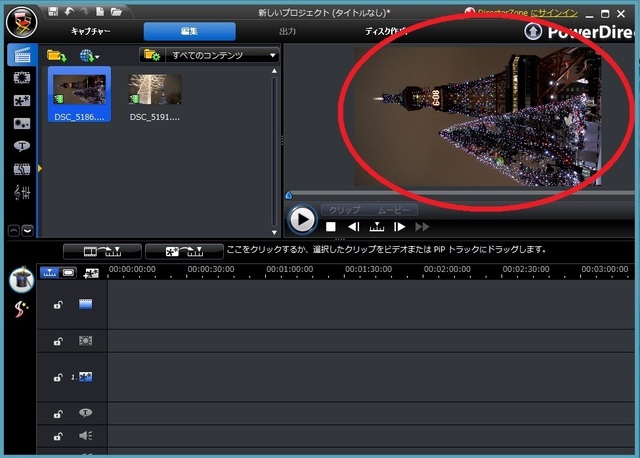
Task: Click the import media folder icon
Action: (57, 55)
